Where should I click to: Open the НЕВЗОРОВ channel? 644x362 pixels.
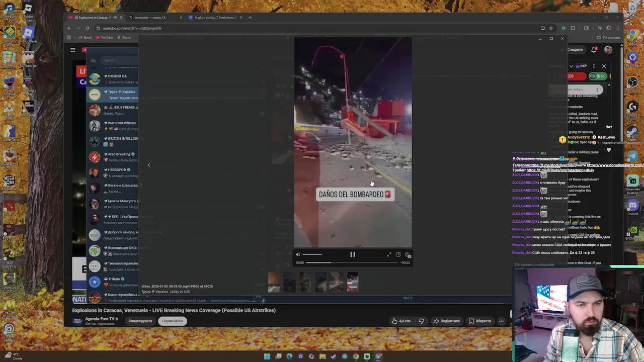(113, 172)
